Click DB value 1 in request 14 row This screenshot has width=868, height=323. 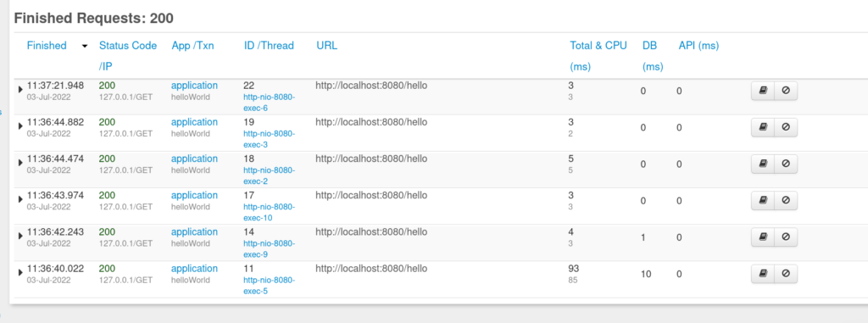click(643, 237)
